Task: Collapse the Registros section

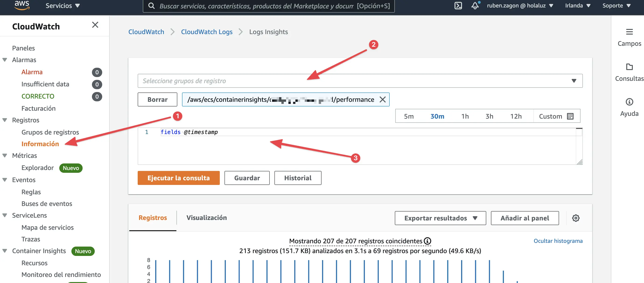Action: pos(5,120)
